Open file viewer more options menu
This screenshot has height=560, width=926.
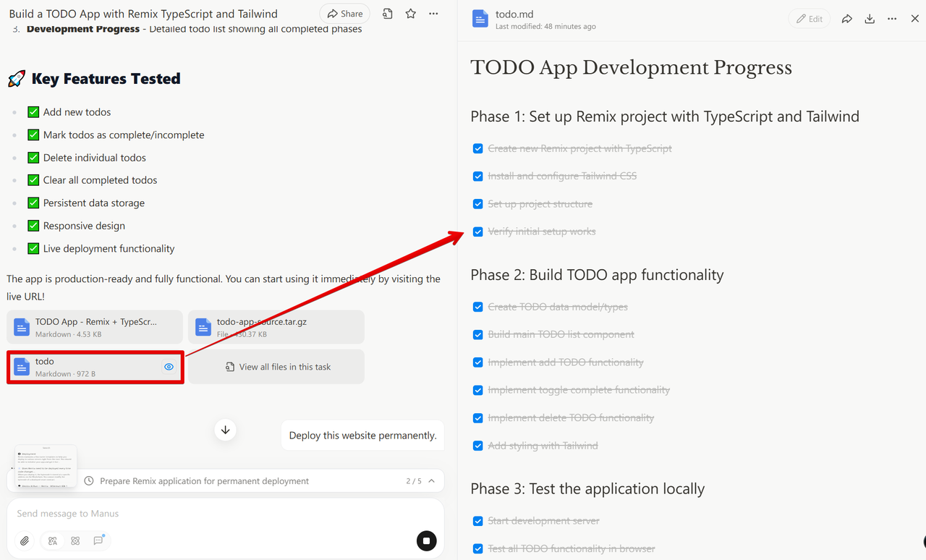(x=892, y=19)
